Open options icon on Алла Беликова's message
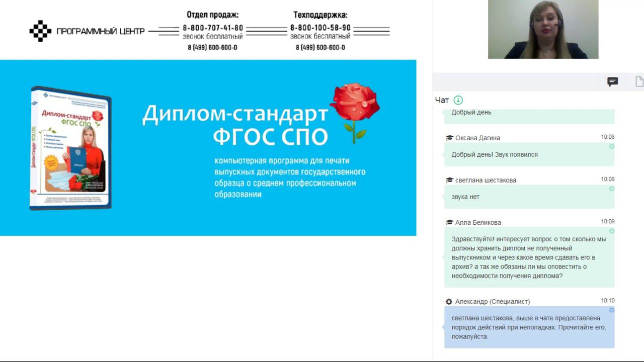 [611, 231]
